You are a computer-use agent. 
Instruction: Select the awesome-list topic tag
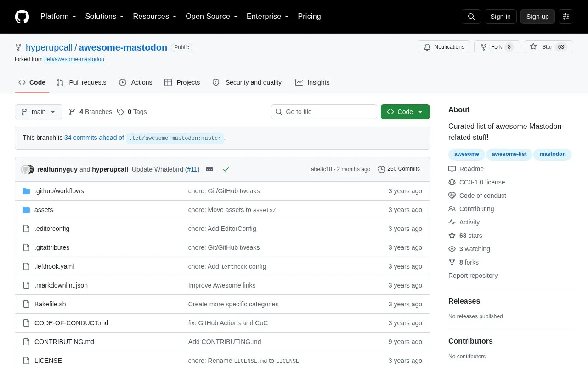(x=509, y=154)
